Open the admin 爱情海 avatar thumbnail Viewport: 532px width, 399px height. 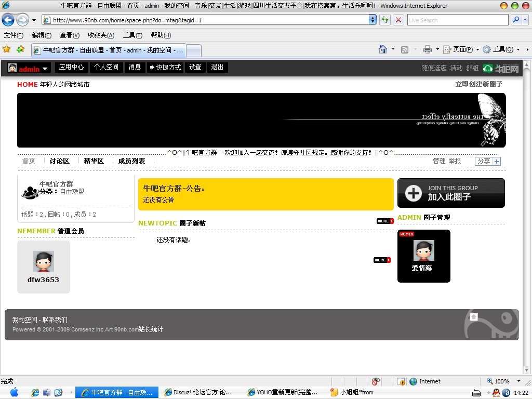424,250
